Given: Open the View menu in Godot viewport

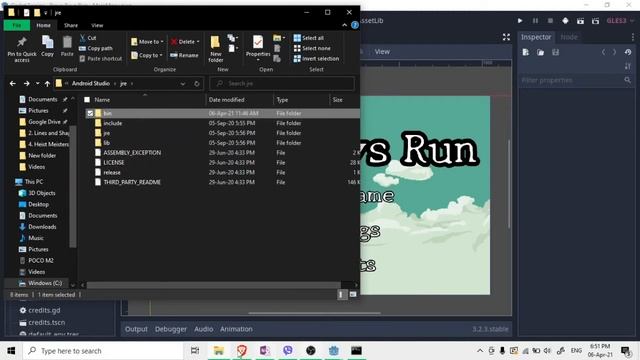Looking at the screenshot, I should tap(382, 52).
